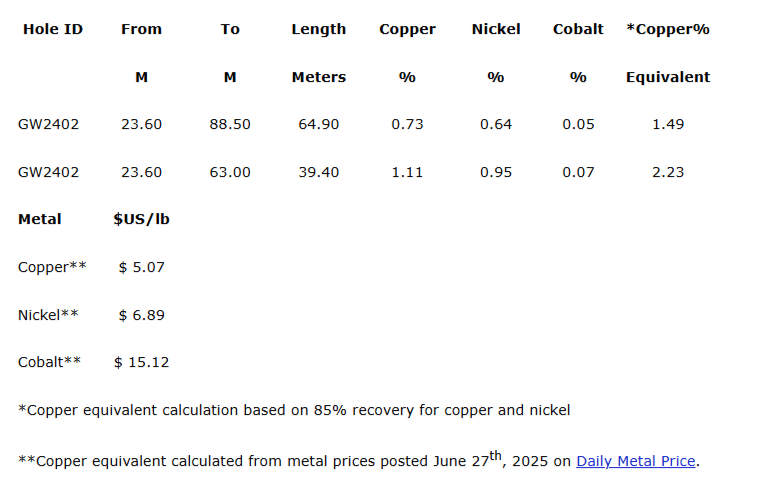767x486 pixels.
Task: Select the *Copper% Equivalent header
Action: pyautogui.click(x=667, y=29)
